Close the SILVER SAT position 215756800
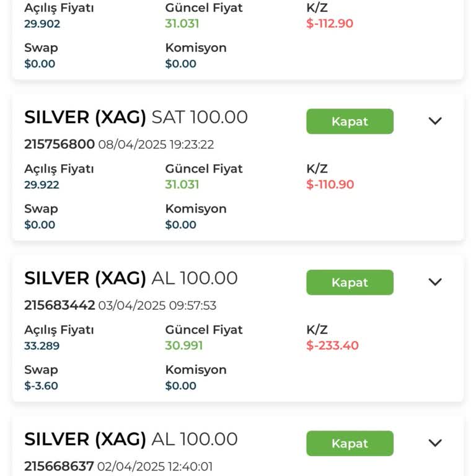The height and width of the screenshot is (476, 476). [350, 121]
